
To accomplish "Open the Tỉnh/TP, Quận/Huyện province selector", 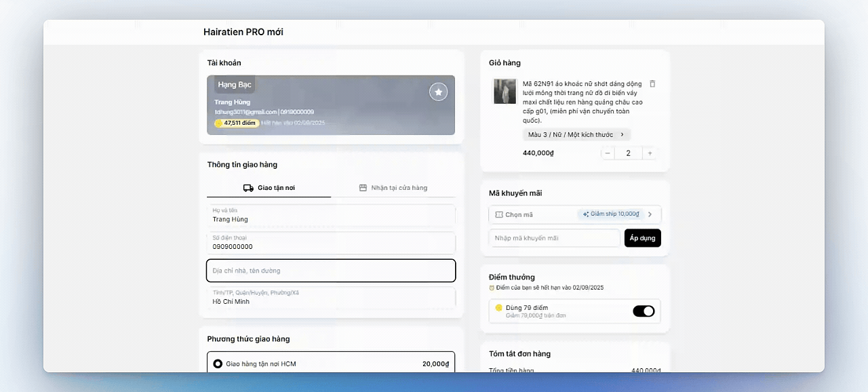I will 331,298.
